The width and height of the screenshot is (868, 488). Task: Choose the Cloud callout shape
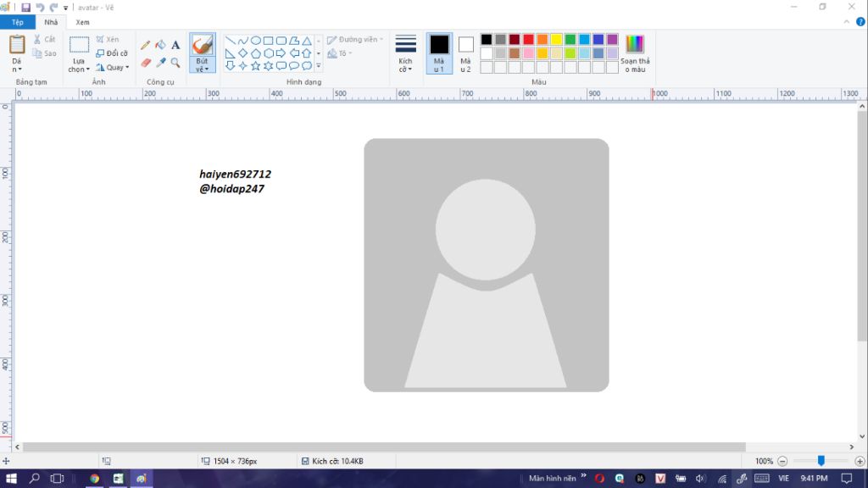click(307, 66)
